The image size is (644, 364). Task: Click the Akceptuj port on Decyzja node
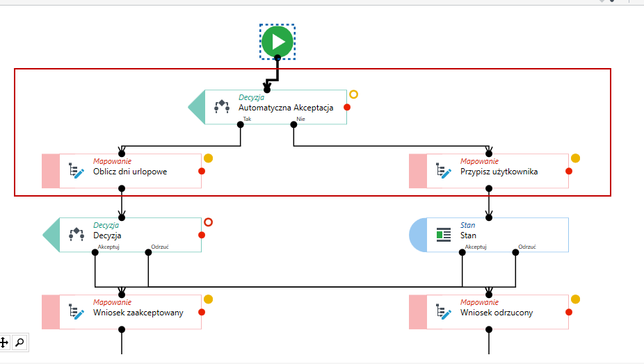(x=95, y=252)
